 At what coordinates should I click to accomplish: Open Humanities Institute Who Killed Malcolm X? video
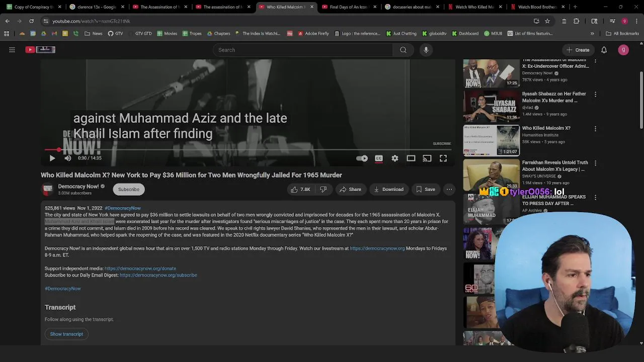(x=491, y=140)
